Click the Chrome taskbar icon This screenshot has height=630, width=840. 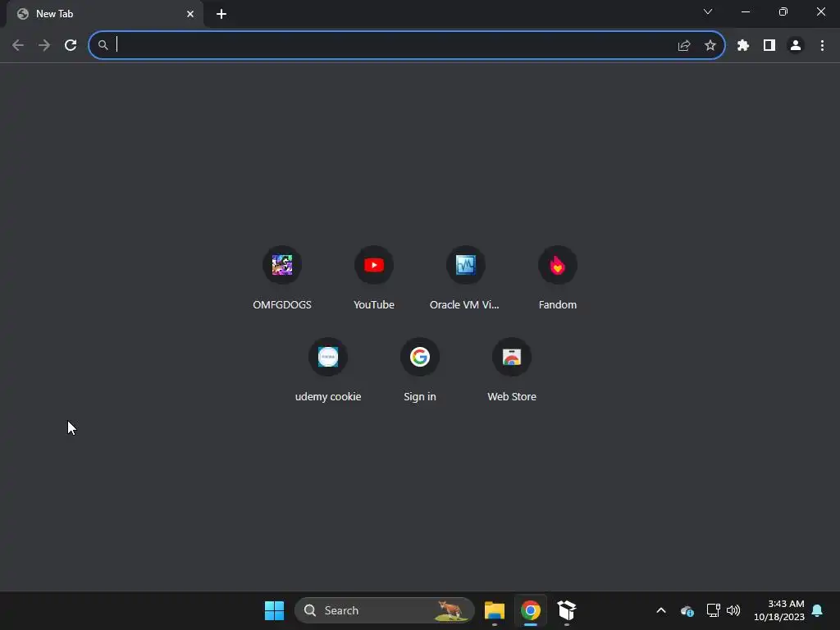click(x=531, y=610)
